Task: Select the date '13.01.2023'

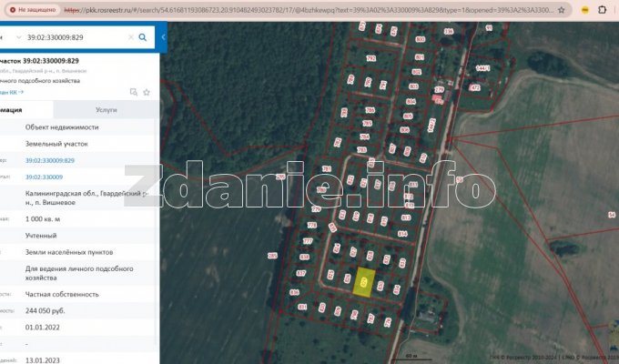Action: pos(42,360)
